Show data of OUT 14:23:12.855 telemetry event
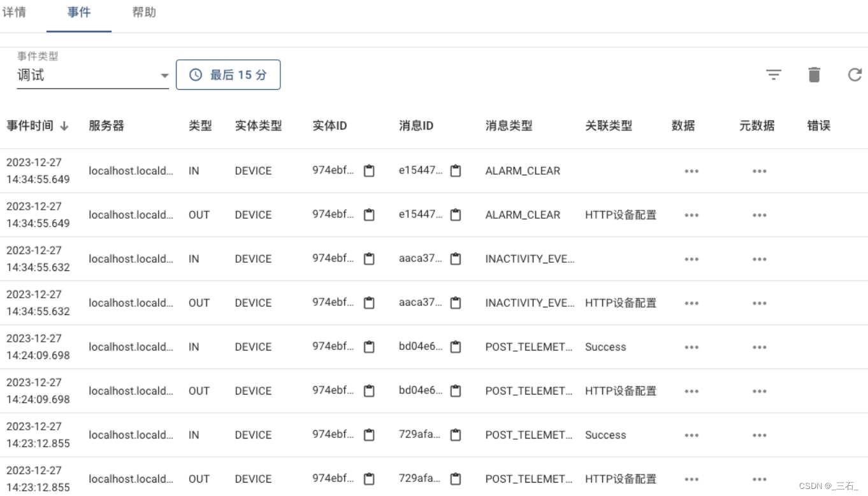This screenshot has width=868, height=496. tap(691, 479)
